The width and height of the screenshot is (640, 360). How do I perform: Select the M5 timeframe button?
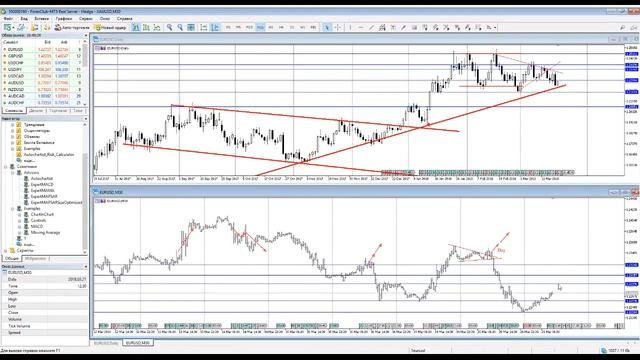pos(239,27)
